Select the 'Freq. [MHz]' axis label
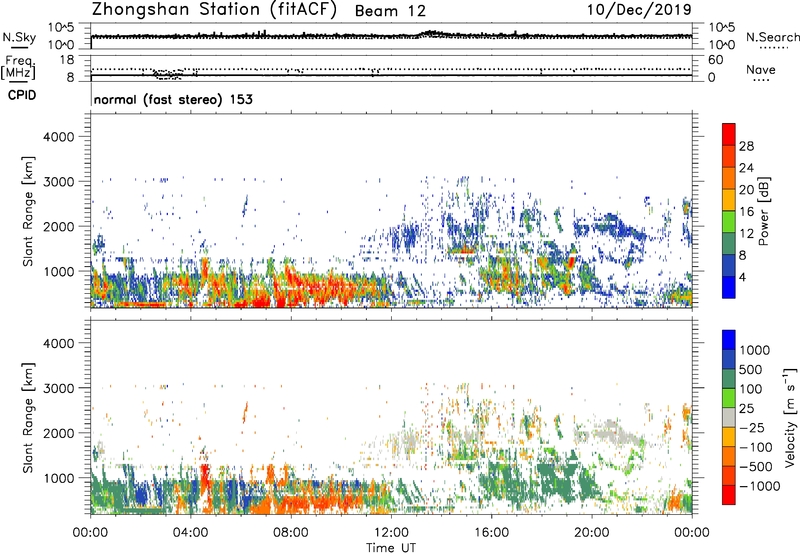This screenshot has height=554, width=800. tap(19, 68)
